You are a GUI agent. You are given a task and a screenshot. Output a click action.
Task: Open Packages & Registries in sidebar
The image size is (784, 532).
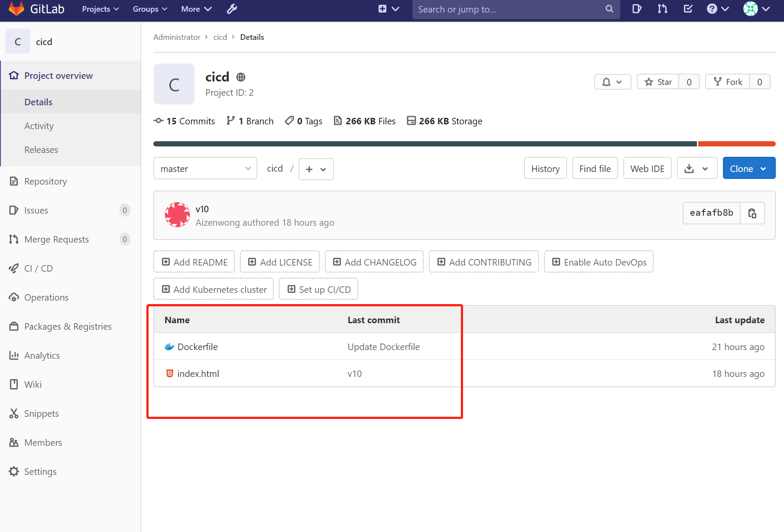pyautogui.click(x=71, y=326)
